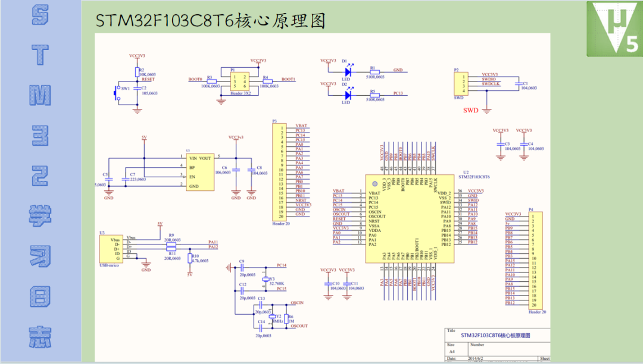Click the NRST label on header P3

301,200
